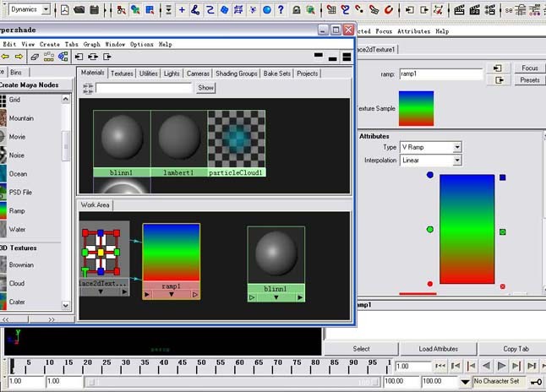Click the Open Scene folder icon
546x392 pixels.
pos(79,10)
